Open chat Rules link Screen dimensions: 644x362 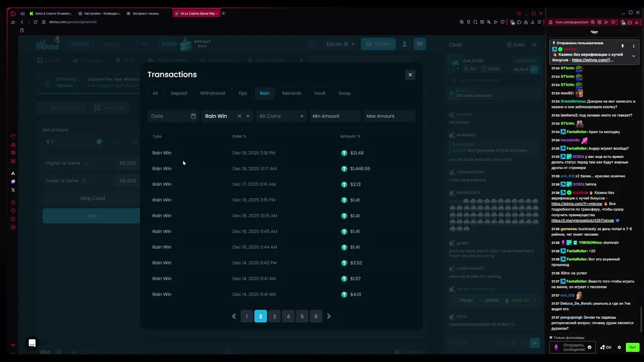coord(516,45)
